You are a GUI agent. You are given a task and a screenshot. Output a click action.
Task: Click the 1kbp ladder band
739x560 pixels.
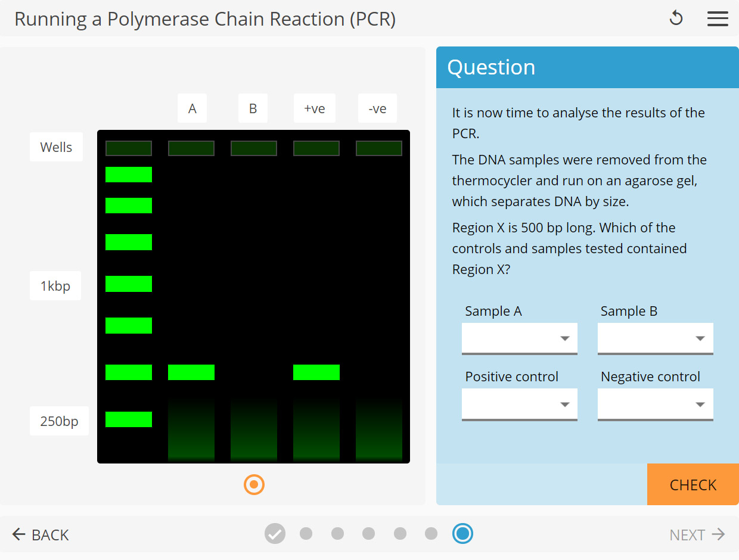point(129,284)
